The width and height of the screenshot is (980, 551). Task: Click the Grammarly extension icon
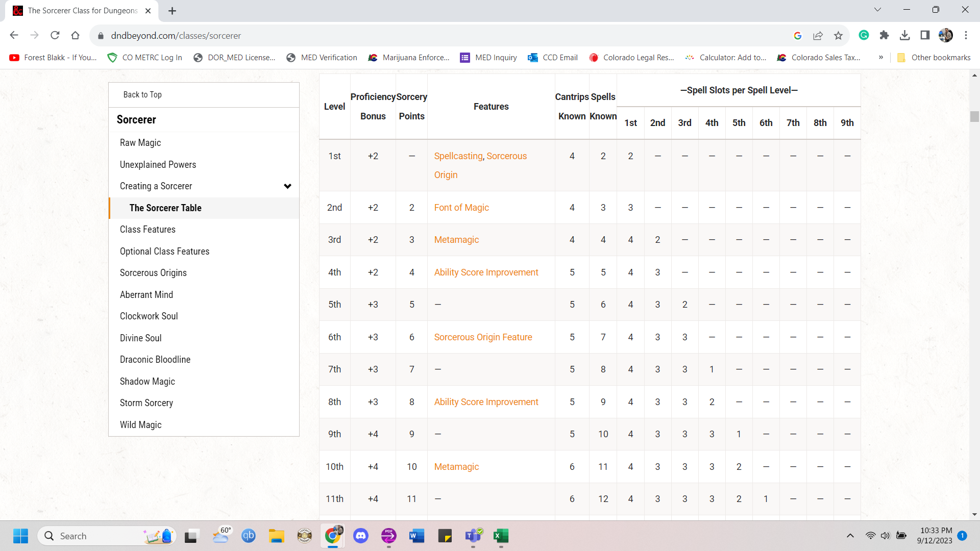(x=864, y=35)
